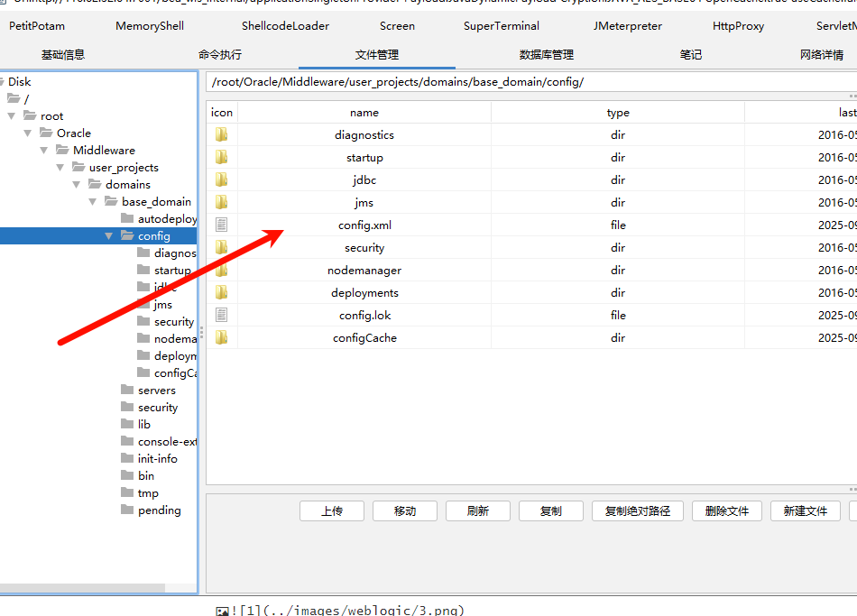Viewport: 857px width, 616px height.
Task: Collapse the Oracle tree node
Action: click(27, 133)
